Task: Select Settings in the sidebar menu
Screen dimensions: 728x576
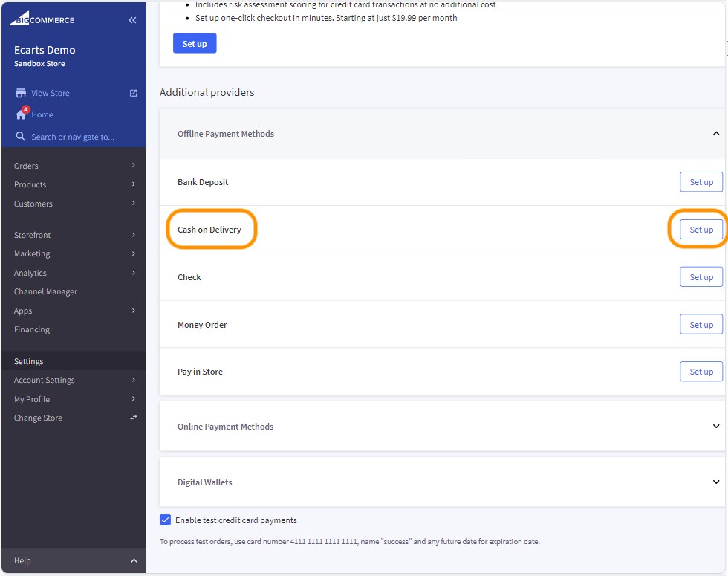Action: 28,361
